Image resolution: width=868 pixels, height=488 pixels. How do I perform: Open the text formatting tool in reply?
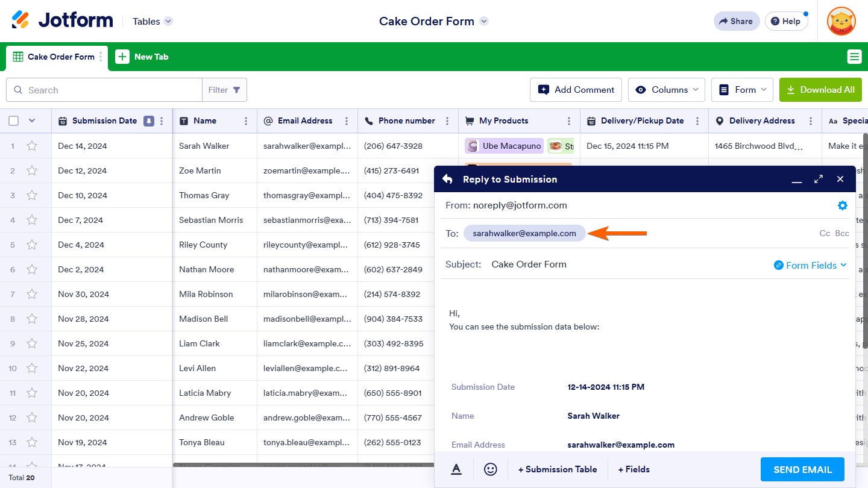coord(456,469)
